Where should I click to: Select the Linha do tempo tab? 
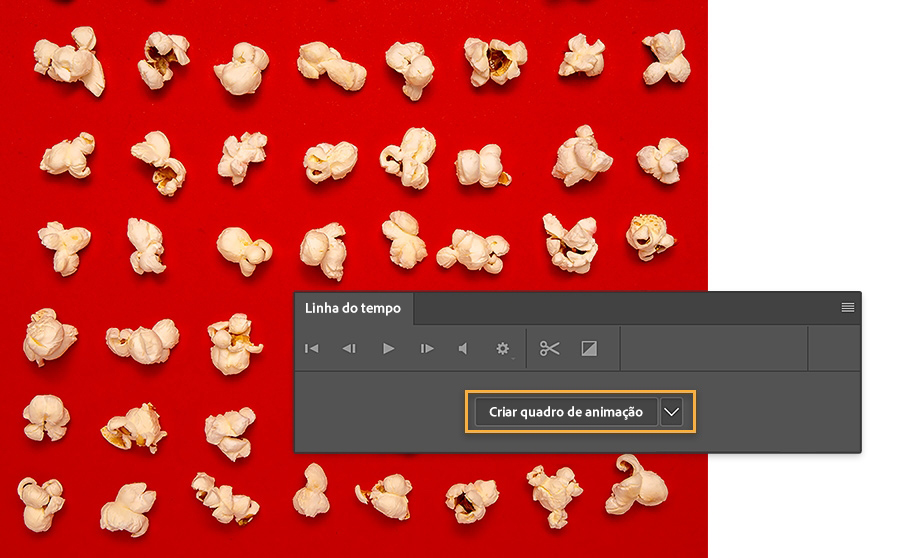tap(353, 308)
